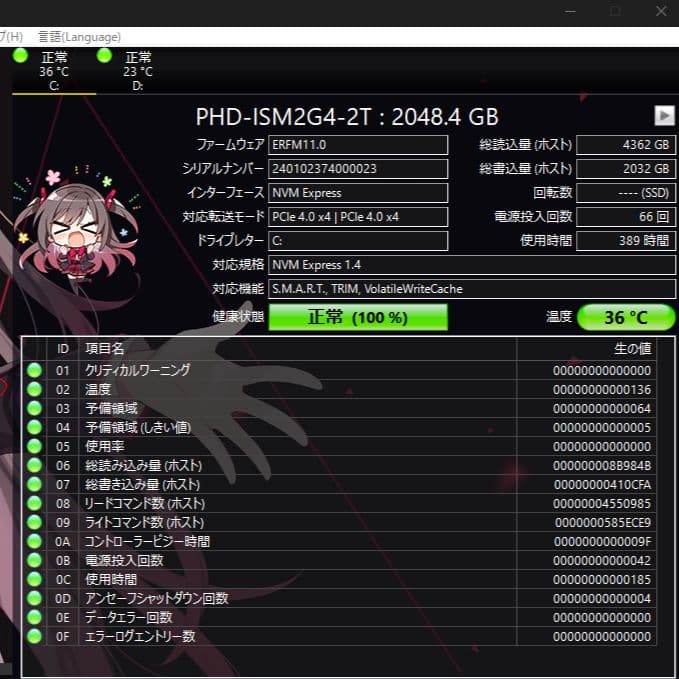
Task: Click the standard field NVM Express 1.4
Action: (472, 265)
